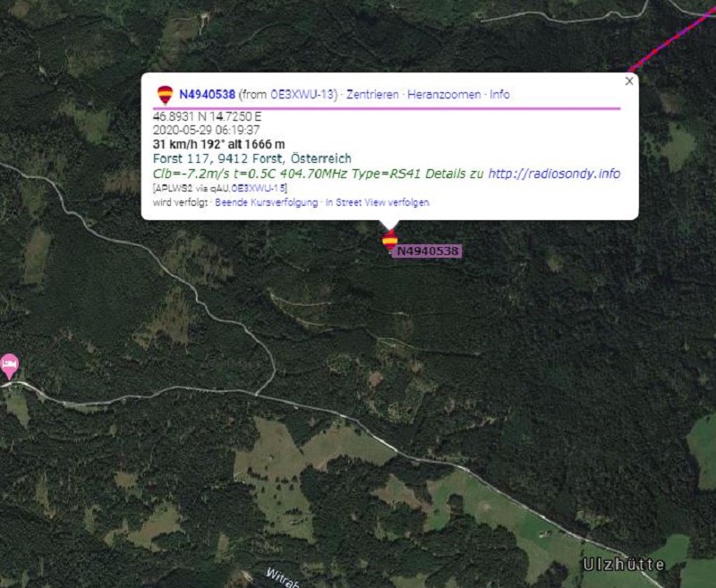This screenshot has width=716, height=588.
Task: Click the Ulzhütte place label
Action: click(x=624, y=565)
